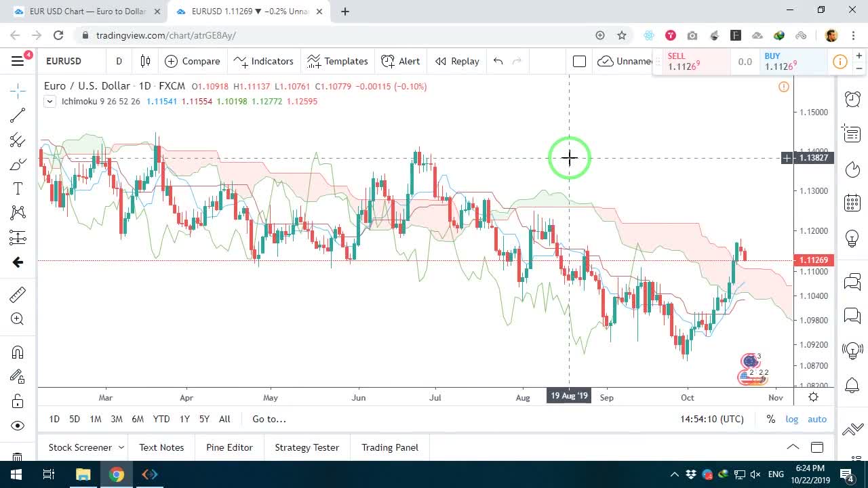
Task: Select the crosshair cursor tool
Action: click(18, 90)
